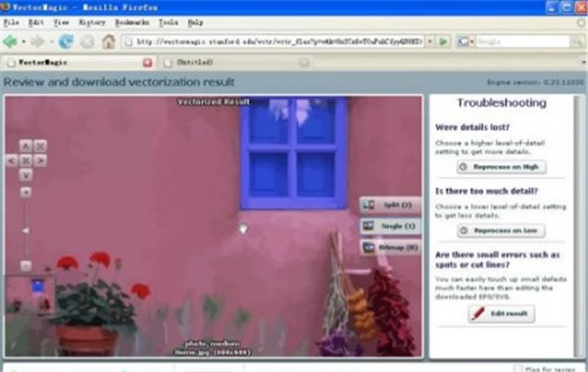This screenshot has width=588, height=372.
Task: Click the Edit result button
Action: click(x=502, y=313)
